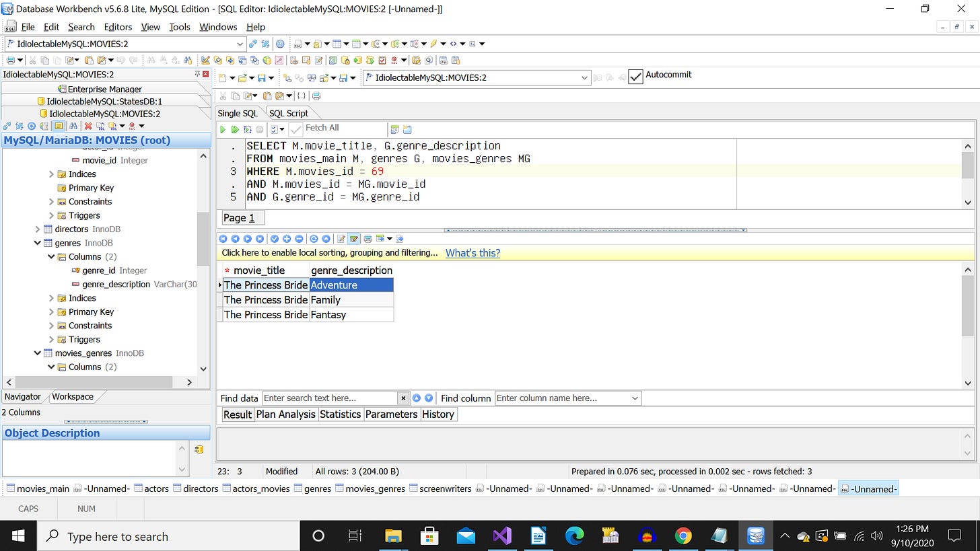Click the double-arrow Execute and Fetch All icon

235,129
